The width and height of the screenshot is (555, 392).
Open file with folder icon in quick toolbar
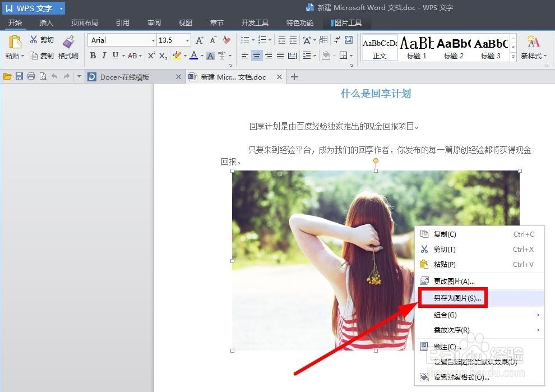(x=7, y=76)
